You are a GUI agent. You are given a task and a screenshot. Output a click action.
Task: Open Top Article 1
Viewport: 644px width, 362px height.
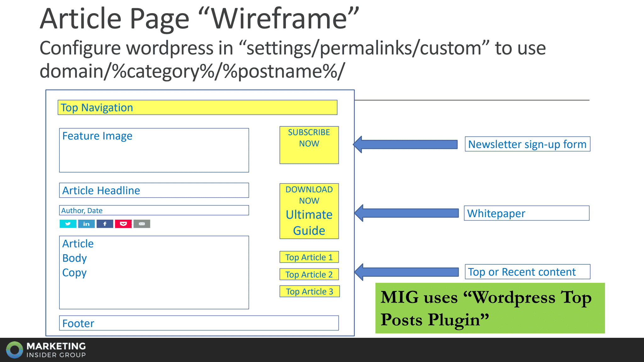click(x=309, y=257)
